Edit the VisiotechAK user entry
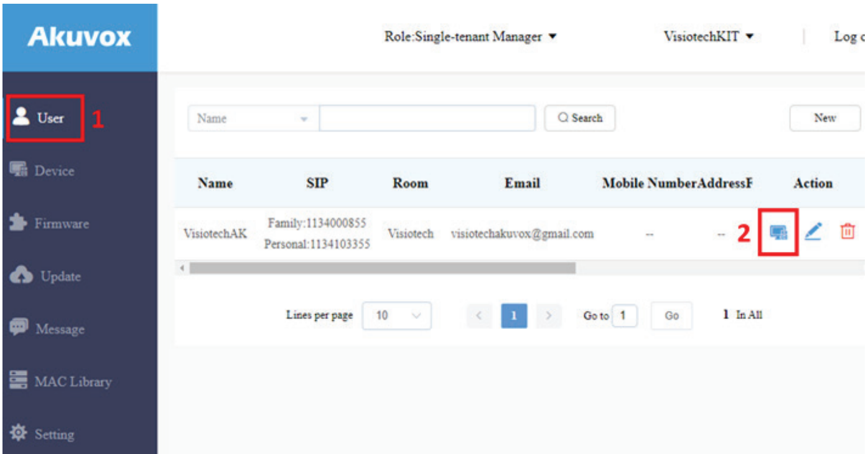Image resolution: width=868 pixels, height=454 pixels. click(813, 232)
